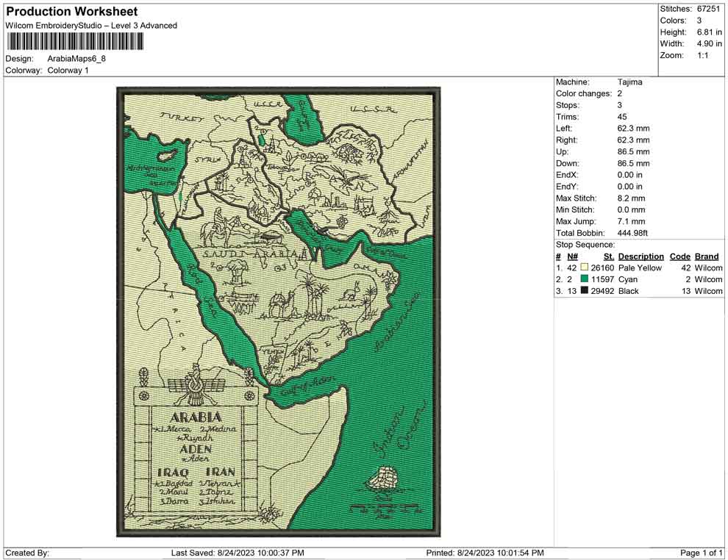This screenshot has height=560, width=728.
Task: Click the Description column header
Action: click(640, 256)
